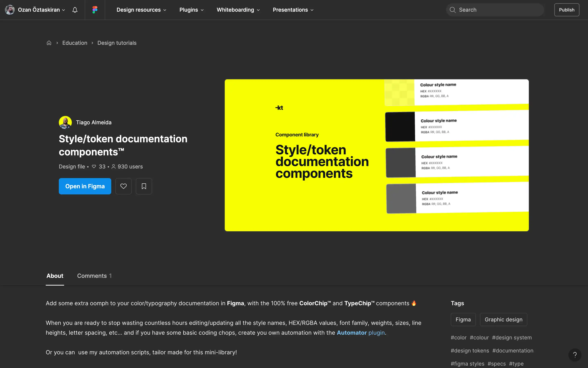Screen dimensions: 588x368
Task: Click the Publish button
Action: (567, 10)
